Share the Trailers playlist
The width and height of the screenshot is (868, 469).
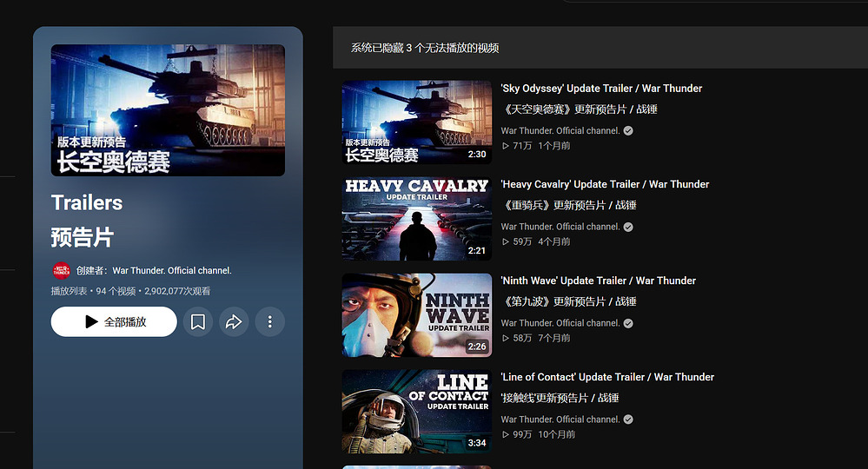(234, 322)
